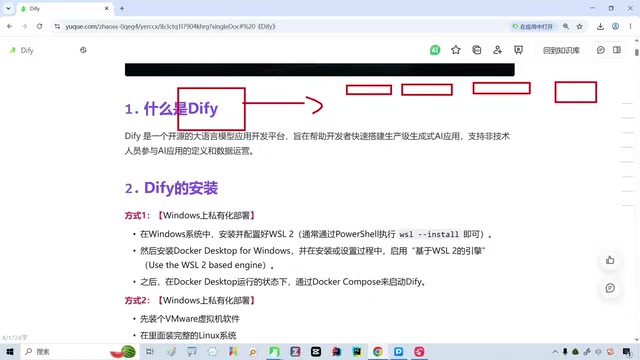Open the Chrome zoom magnifier icon
Image resolution: width=640 pixels, height=360 pixels.
(x=566, y=27)
